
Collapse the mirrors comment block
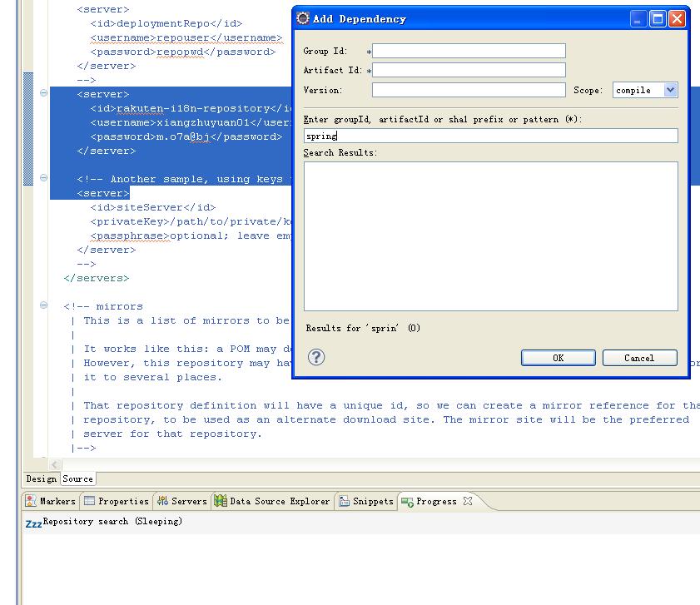[x=43, y=306]
